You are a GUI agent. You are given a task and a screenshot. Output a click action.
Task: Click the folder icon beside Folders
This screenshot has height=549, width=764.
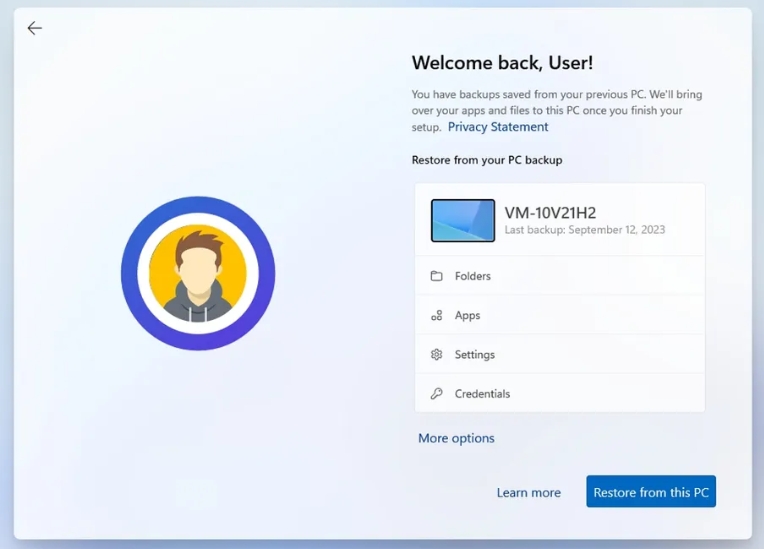pyautogui.click(x=437, y=276)
